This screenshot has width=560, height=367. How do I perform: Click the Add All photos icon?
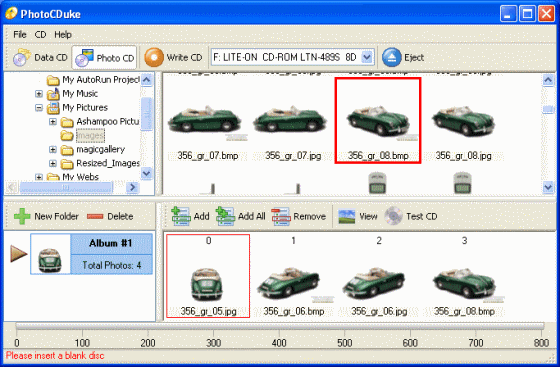pyautogui.click(x=225, y=216)
